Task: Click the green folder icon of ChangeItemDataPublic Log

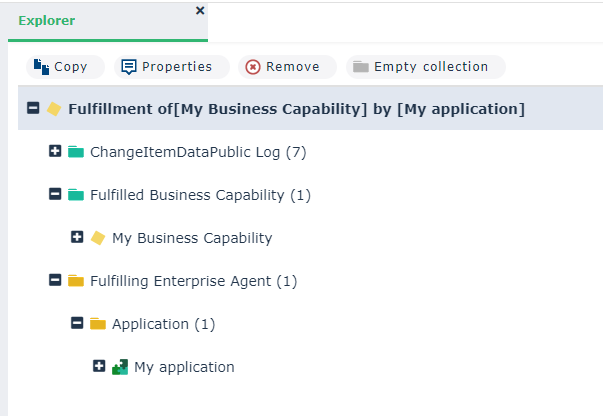Action: click(x=76, y=152)
